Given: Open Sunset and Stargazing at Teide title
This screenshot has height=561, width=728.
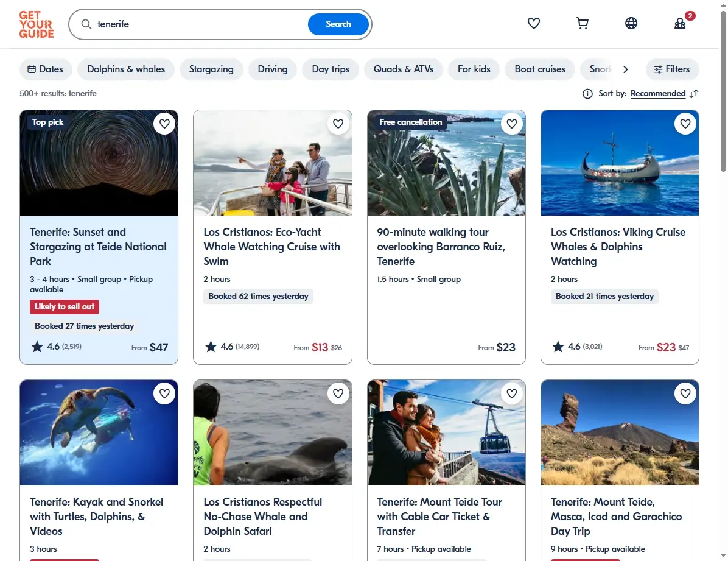Looking at the screenshot, I should pos(98,247).
